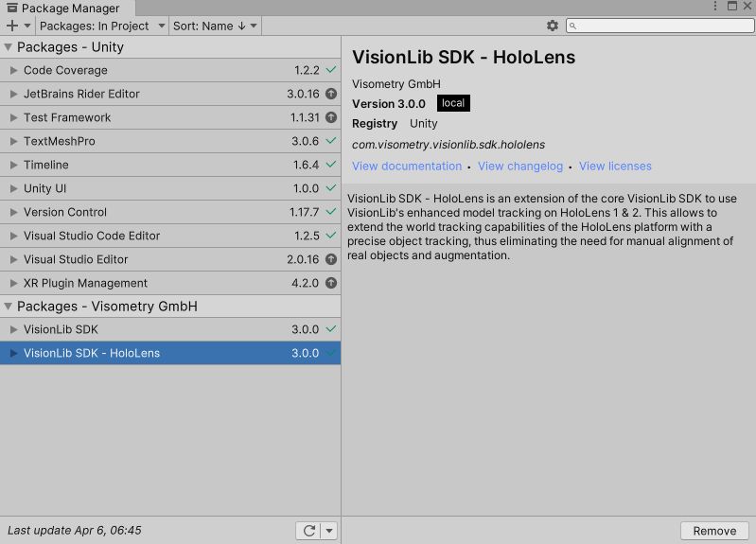This screenshot has height=544, width=756.
Task: Click the update-available icon for Test Framework
Action: tap(331, 117)
